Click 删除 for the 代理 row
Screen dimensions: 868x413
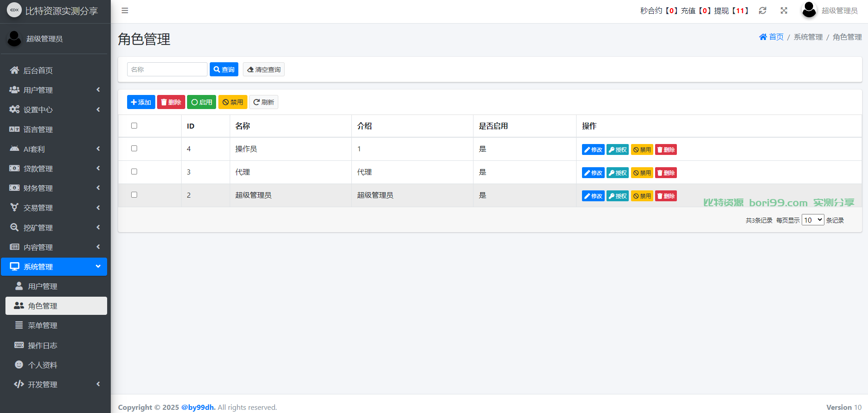coord(666,173)
